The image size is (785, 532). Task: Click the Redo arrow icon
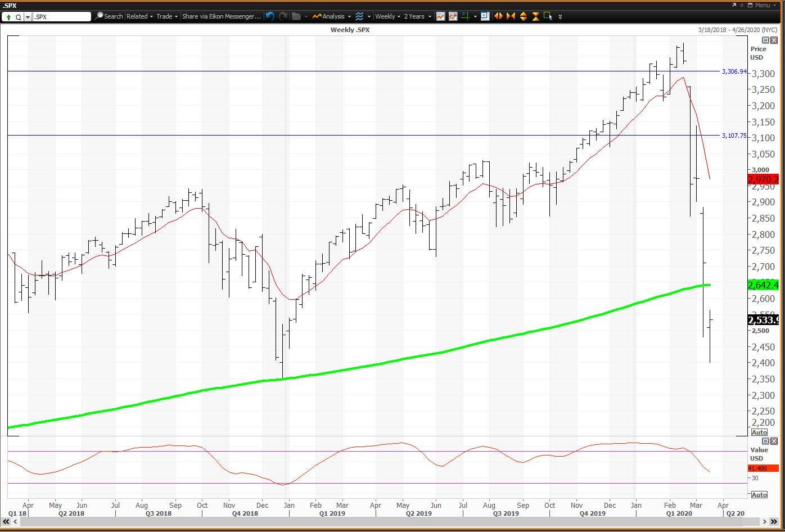click(283, 16)
